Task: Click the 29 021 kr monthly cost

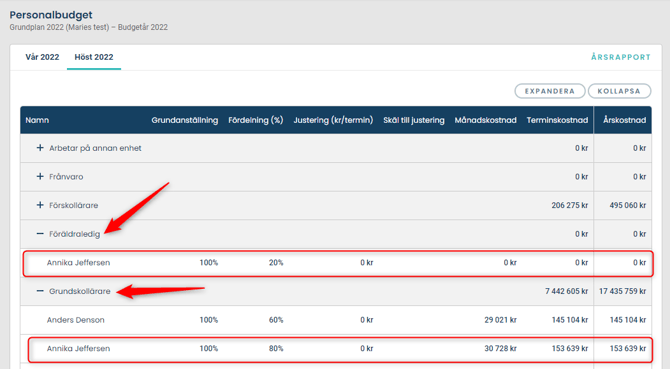Action: (x=500, y=320)
